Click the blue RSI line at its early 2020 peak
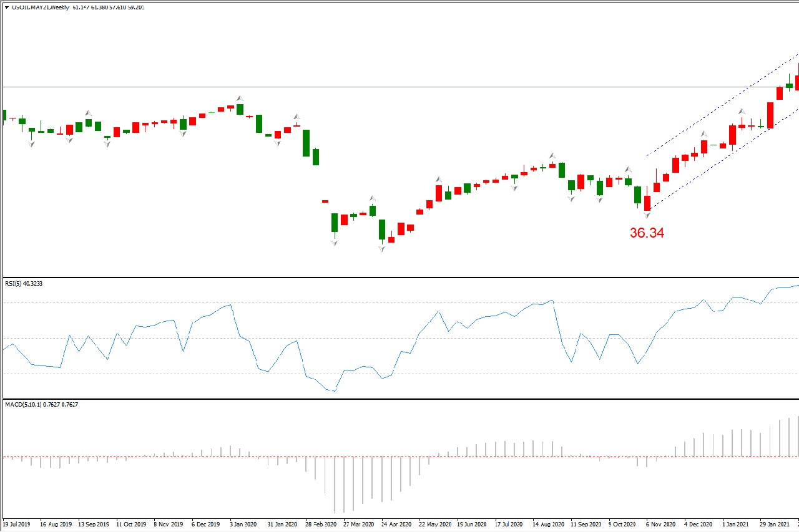The width and height of the screenshot is (799, 532). click(x=231, y=305)
